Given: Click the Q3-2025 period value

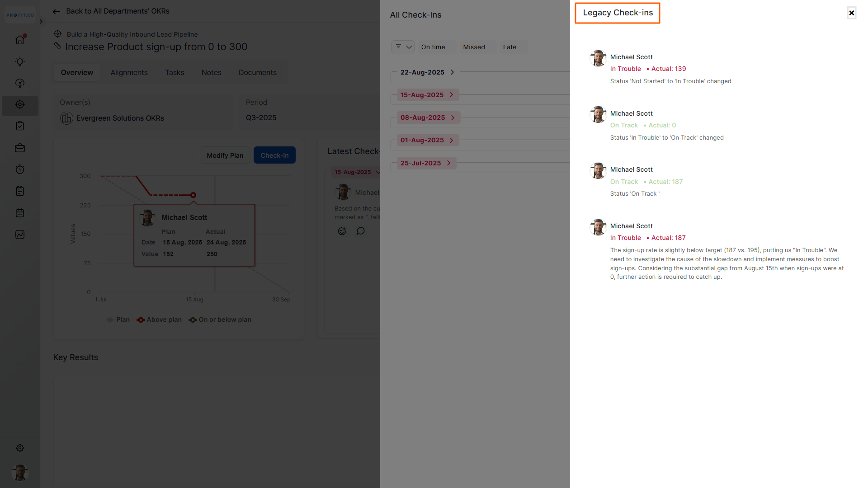Looking at the screenshot, I should point(261,118).
